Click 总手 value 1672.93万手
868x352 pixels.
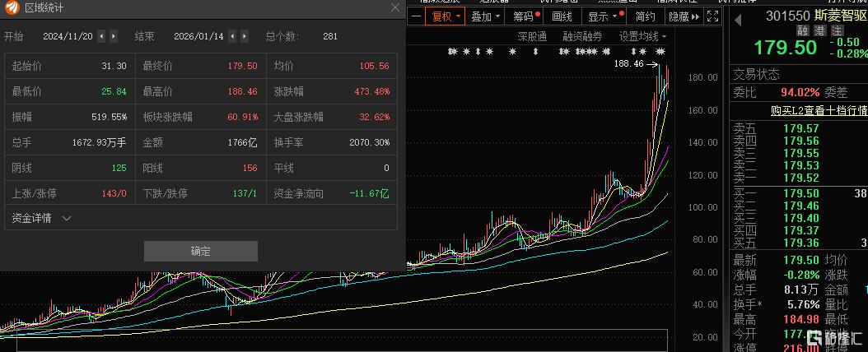pos(99,142)
